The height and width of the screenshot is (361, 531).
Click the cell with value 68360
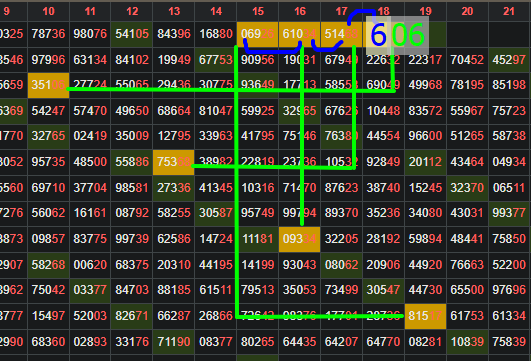pos(48,342)
